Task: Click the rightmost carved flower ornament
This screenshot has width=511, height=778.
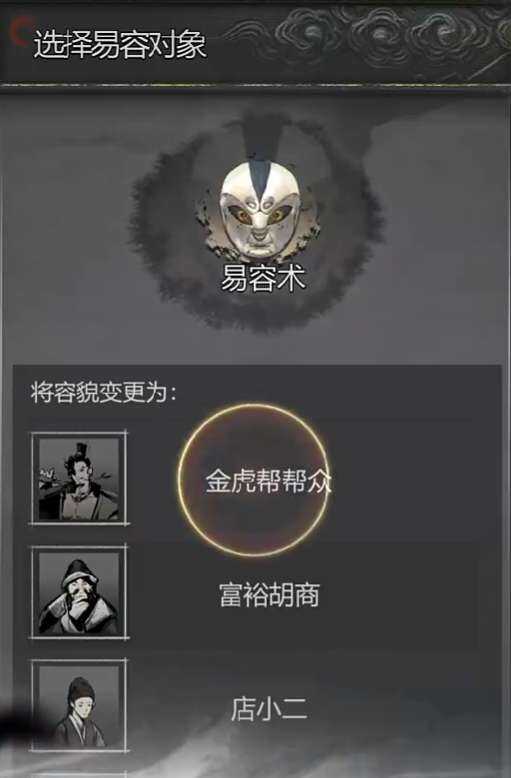Action: point(442,34)
